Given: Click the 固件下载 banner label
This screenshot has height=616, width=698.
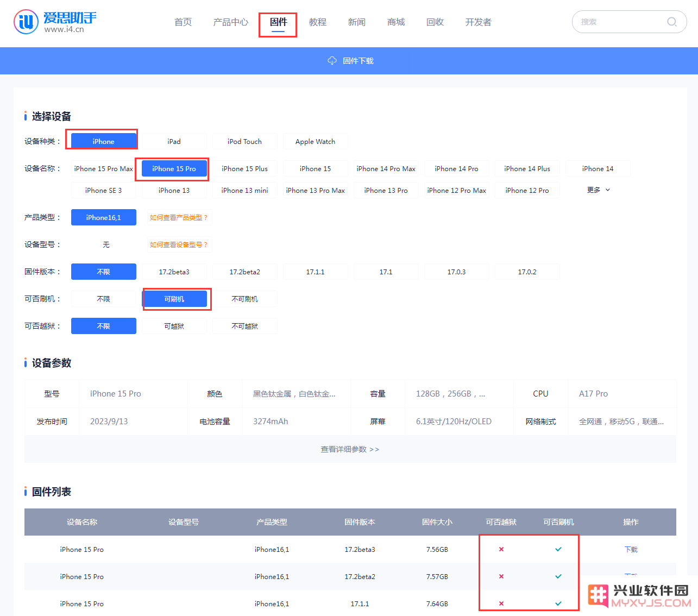Looking at the screenshot, I should pyautogui.click(x=359, y=61).
